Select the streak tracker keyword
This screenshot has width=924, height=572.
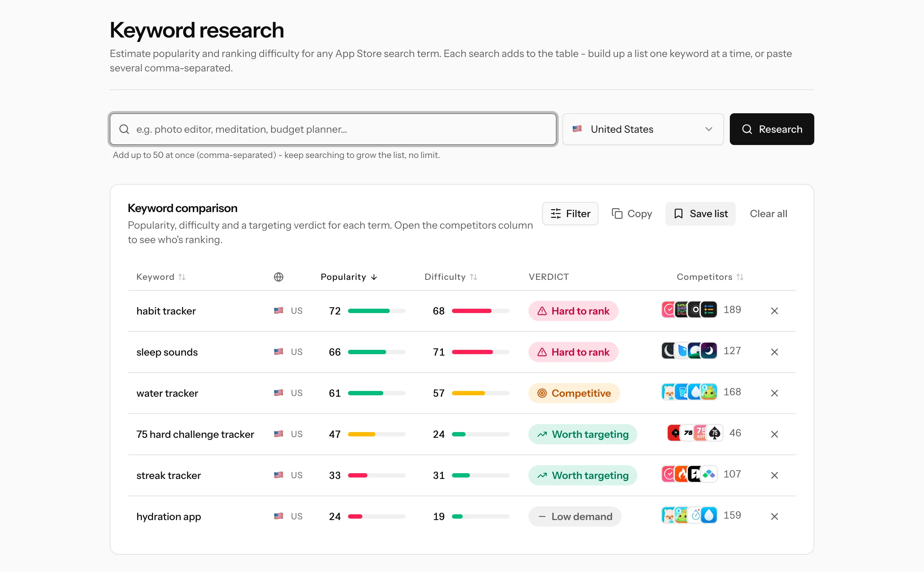[169, 476]
